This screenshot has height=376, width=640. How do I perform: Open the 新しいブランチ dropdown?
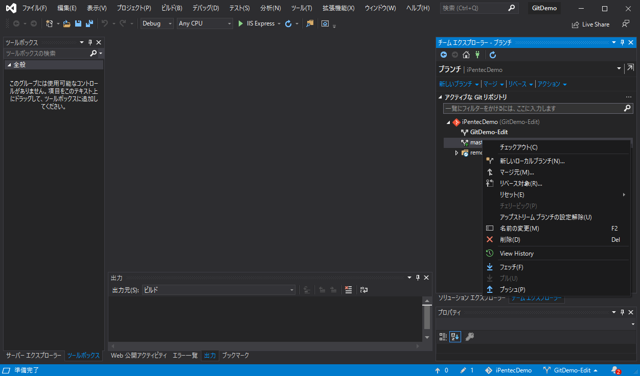[x=459, y=84]
